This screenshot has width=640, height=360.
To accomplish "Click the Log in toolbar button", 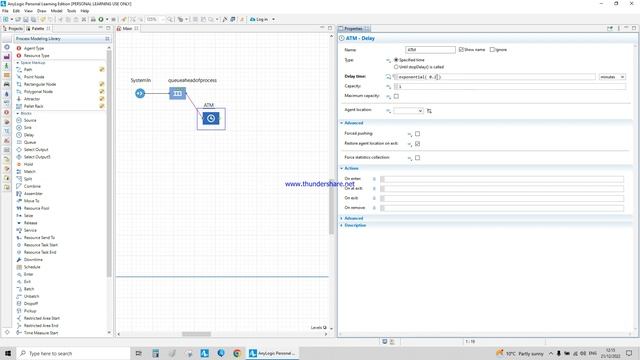I will [260, 19].
